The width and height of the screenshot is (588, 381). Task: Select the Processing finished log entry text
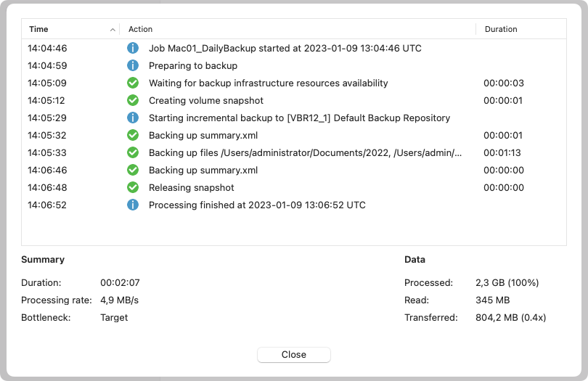[257, 205]
